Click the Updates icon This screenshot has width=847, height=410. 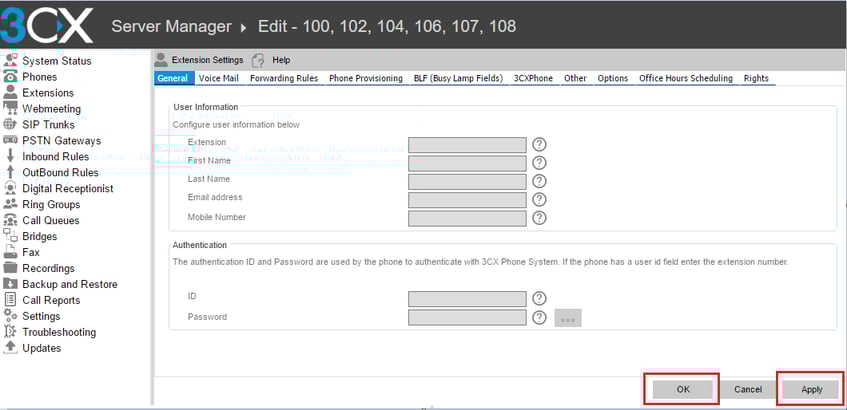pyautogui.click(x=10, y=347)
